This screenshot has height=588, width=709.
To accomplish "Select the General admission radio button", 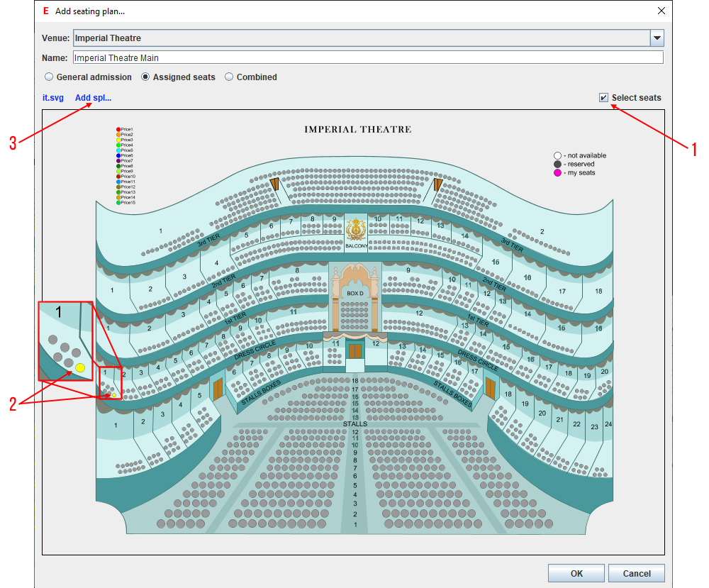I will tap(49, 77).
